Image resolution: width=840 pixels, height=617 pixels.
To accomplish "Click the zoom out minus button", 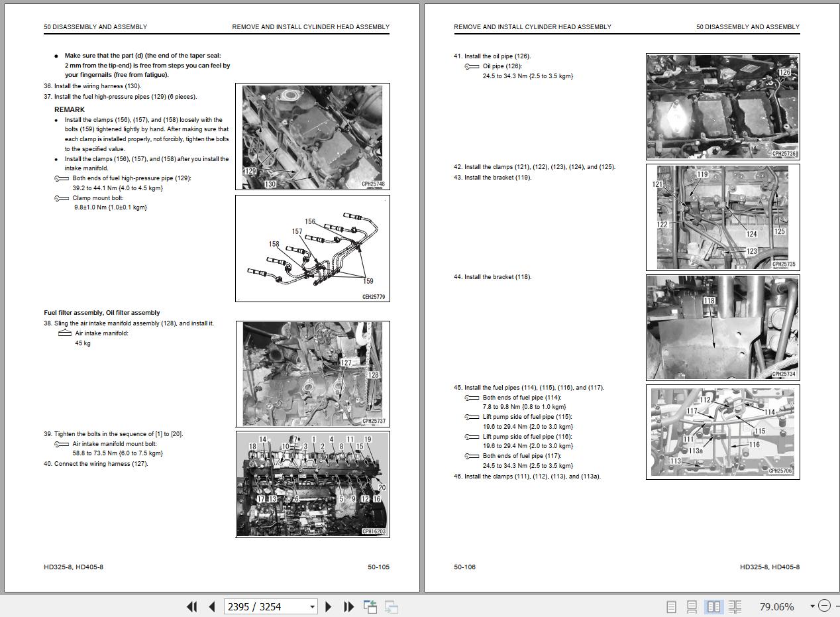I will tap(824, 606).
